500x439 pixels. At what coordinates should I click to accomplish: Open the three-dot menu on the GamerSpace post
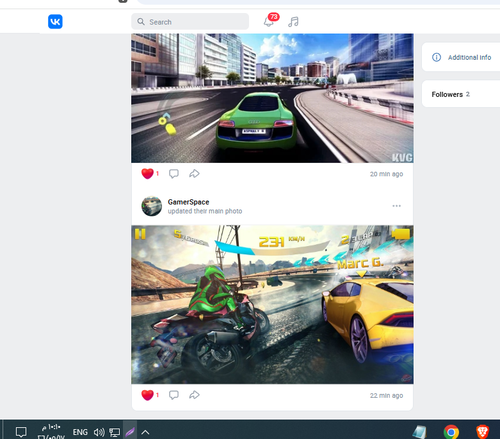tap(397, 206)
